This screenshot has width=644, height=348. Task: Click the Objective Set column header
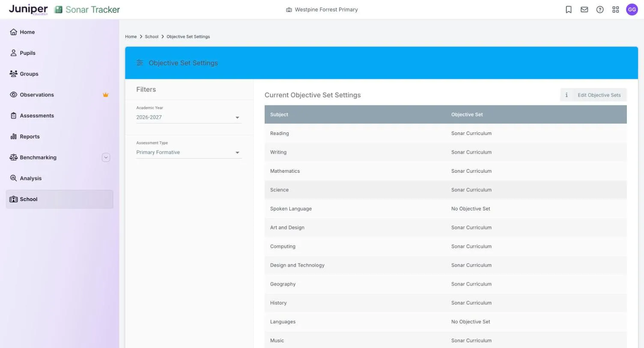[x=467, y=114]
